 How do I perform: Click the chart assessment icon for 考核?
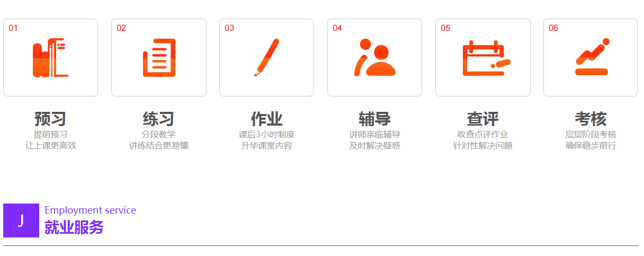pyautogui.click(x=592, y=57)
